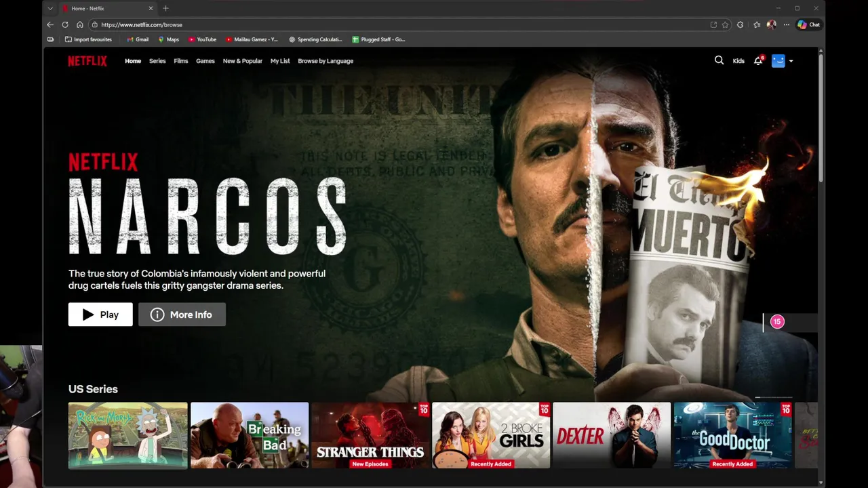Open the YouTube bookmark
The height and width of the screenshot is (488, 868).
[202, 39]
